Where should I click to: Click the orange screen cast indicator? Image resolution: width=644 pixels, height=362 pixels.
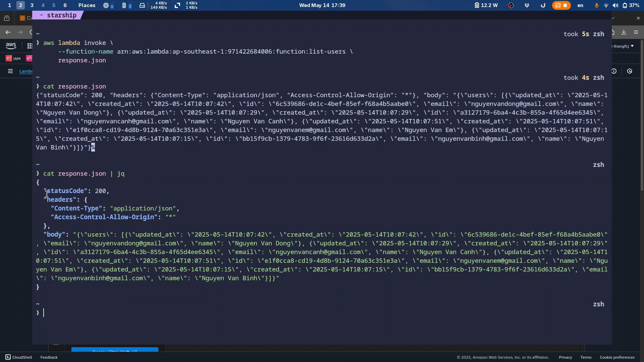(561, 5)
